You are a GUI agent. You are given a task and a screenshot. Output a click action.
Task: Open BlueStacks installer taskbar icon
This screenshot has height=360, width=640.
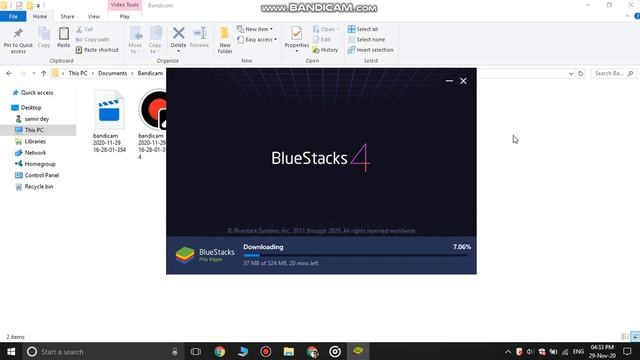click(358, 351)
